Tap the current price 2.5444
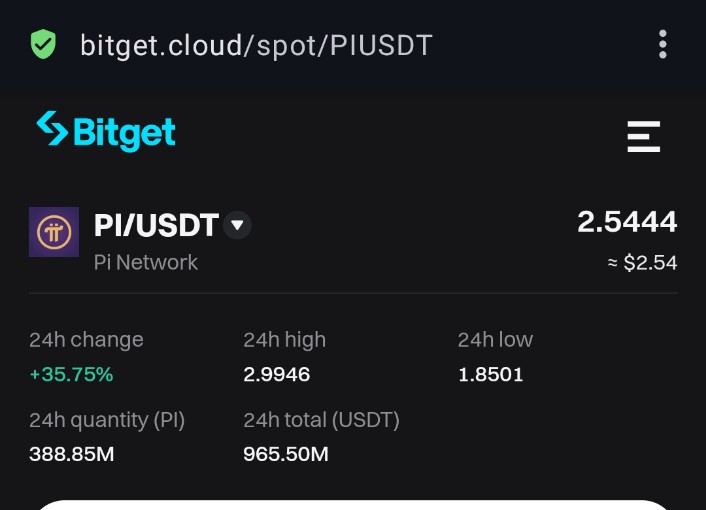 click(627, 222)
